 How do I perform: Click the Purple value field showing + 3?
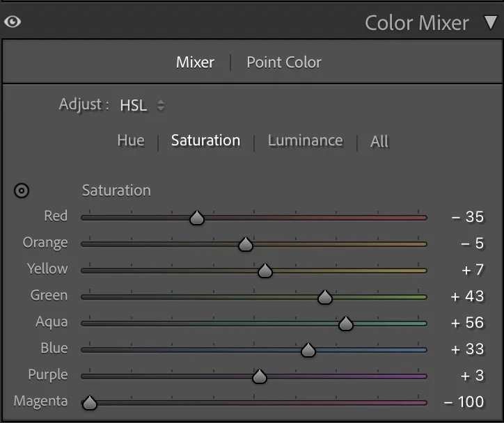point(472,376)
